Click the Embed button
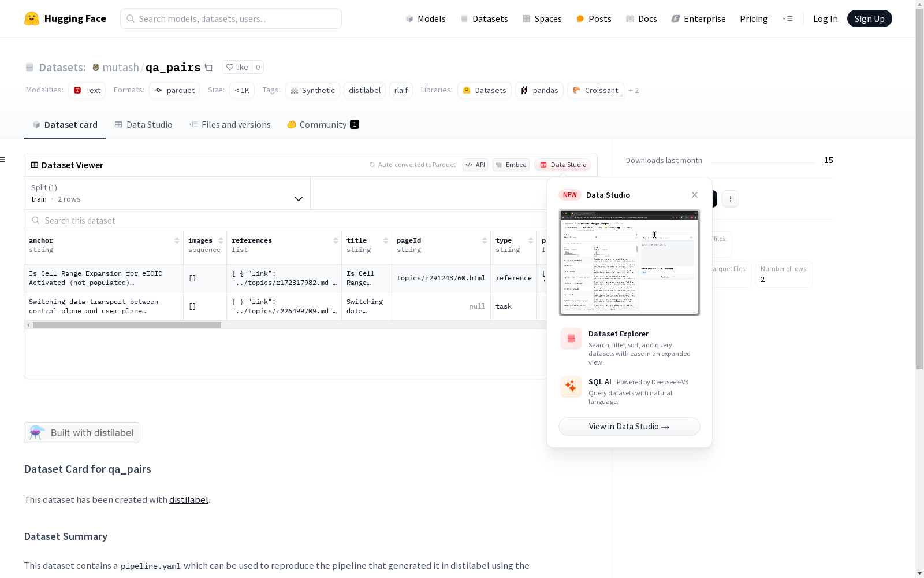This screenshot has width=924, height=578. [511, 165]
